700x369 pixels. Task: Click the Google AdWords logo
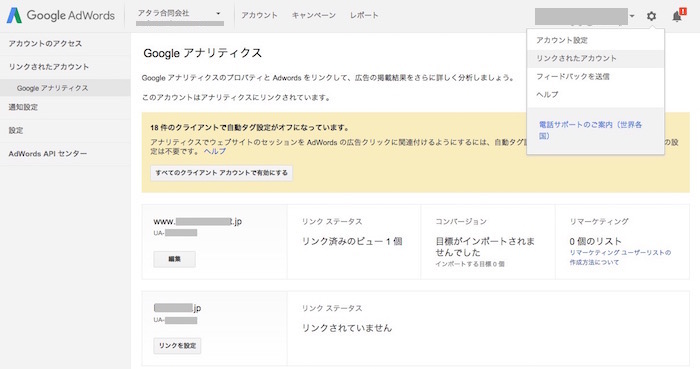(61, 15)
